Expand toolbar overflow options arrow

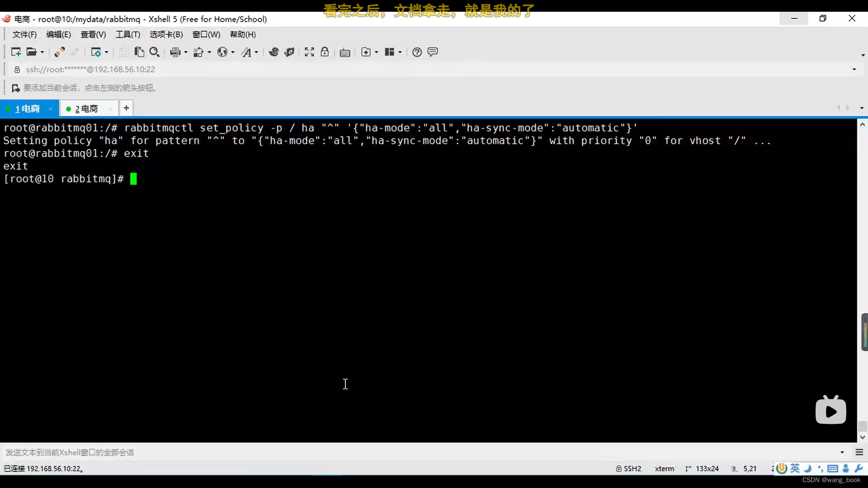pyautogui.click(x=863, y=55)
